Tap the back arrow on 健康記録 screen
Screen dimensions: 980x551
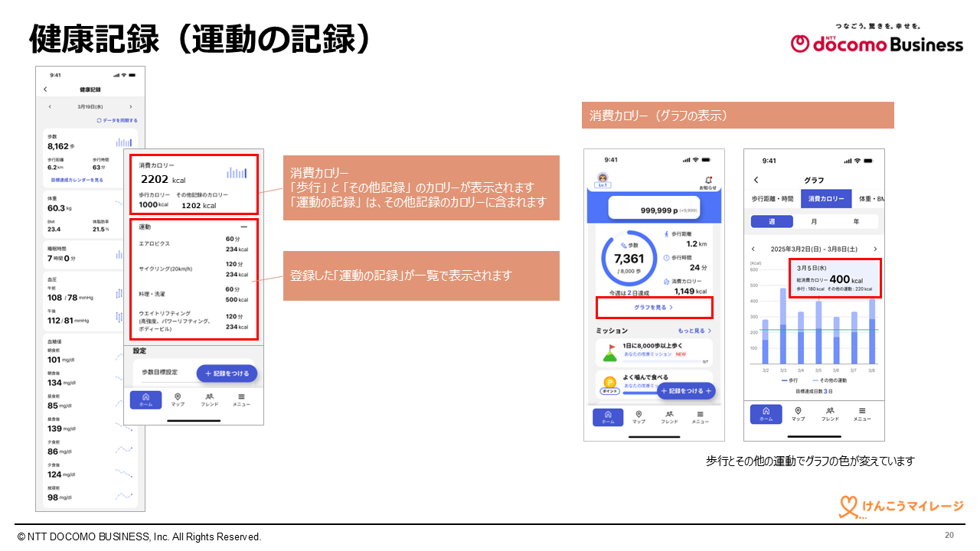45,90
